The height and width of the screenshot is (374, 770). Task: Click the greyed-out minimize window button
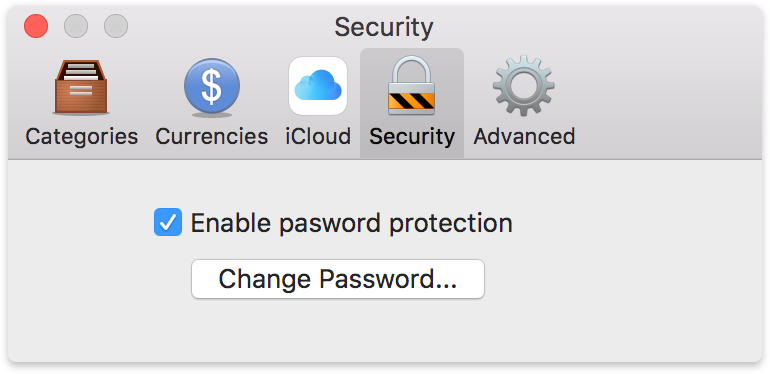[76, 26]
